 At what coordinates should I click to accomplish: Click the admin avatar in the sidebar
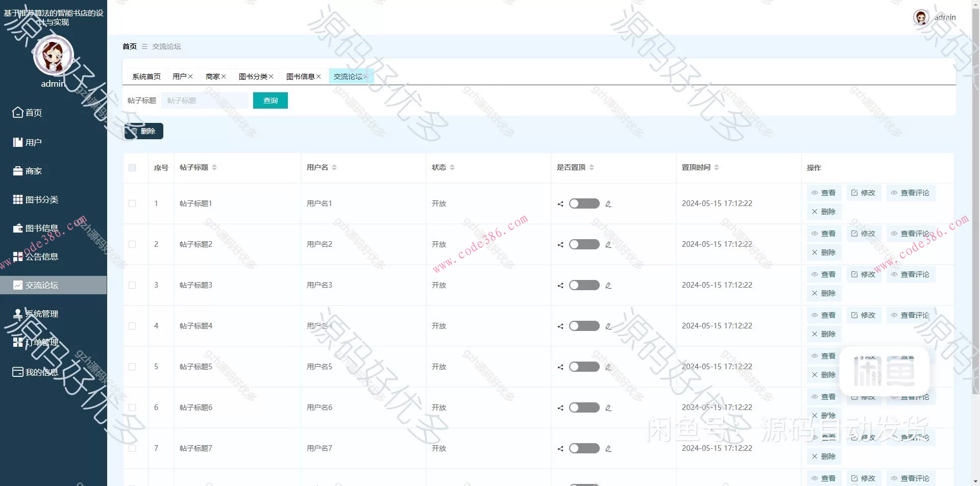click(54, 56)
